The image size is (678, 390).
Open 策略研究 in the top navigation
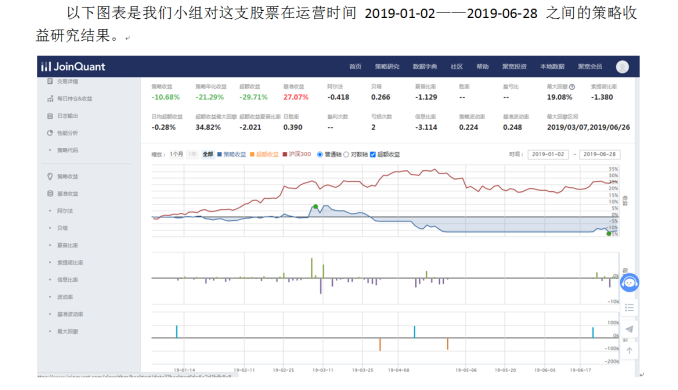tap(387, 67)
